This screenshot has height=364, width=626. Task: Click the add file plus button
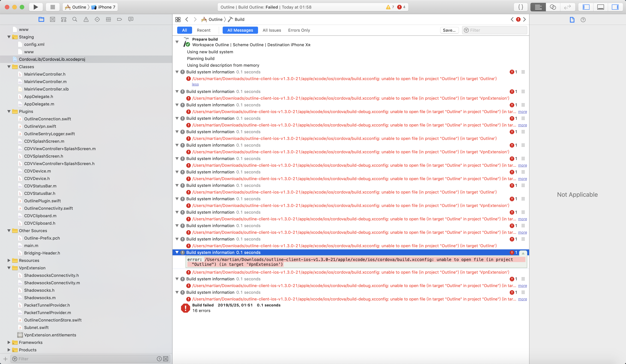pyautogui.click(x=5, y=359)
